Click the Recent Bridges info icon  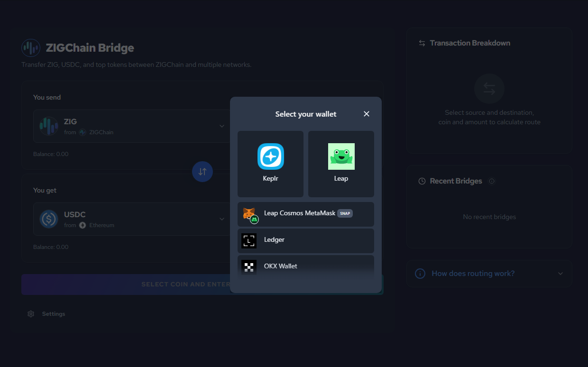point(492,181)
